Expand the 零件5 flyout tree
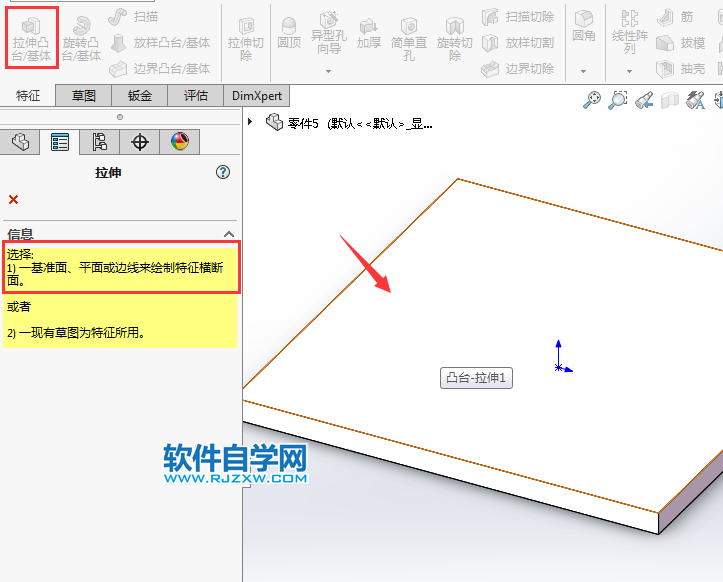 click(250, 122)
